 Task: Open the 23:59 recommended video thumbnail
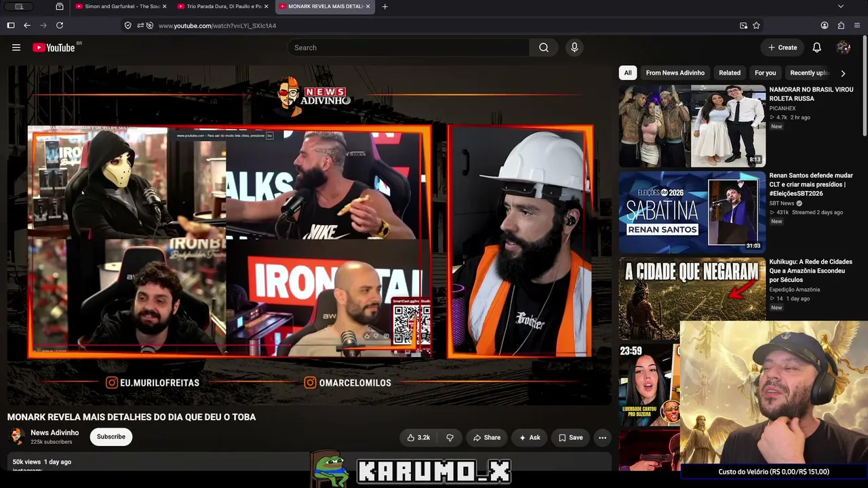pyautogui.click(x=649, y=385)
